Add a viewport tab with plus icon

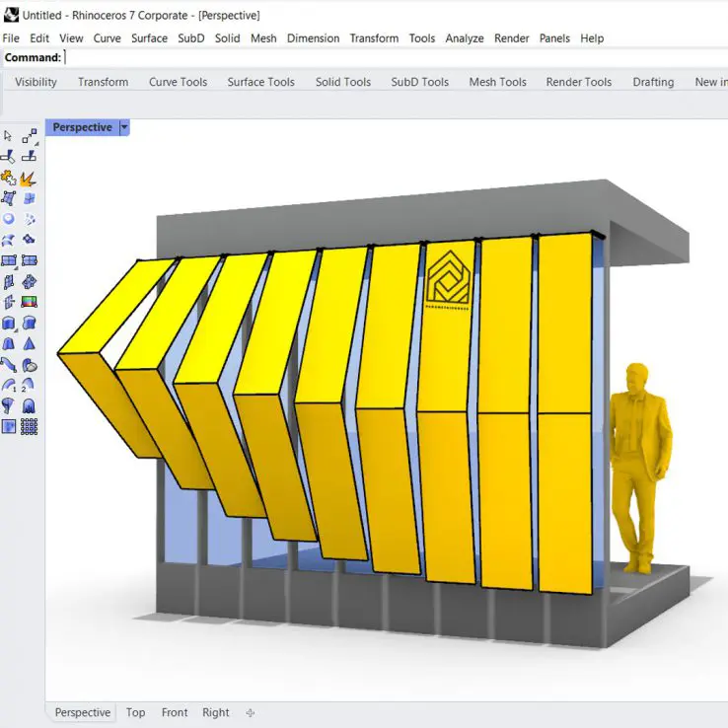pos(250,712)
